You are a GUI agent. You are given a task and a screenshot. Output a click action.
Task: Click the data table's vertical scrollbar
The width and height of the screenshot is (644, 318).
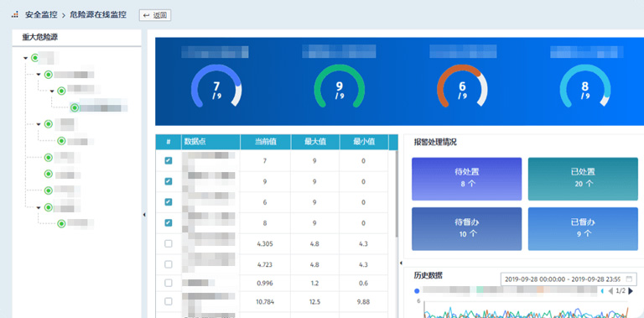point(397,193)
